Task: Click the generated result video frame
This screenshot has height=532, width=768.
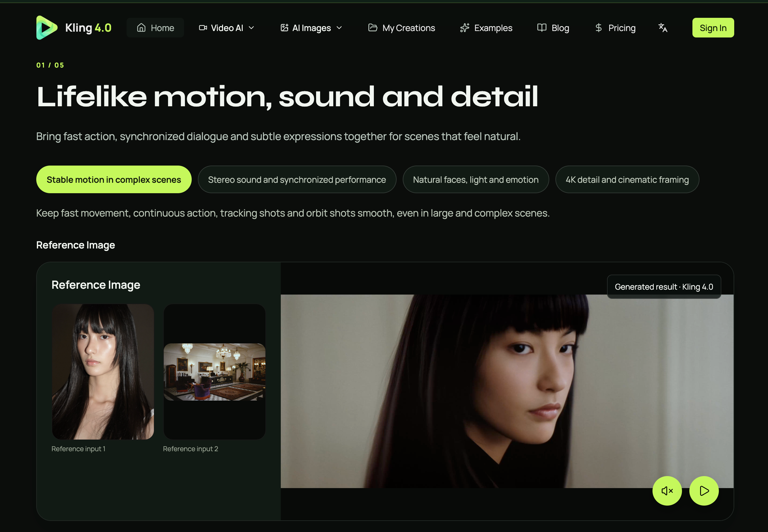Action: [507, 391]
